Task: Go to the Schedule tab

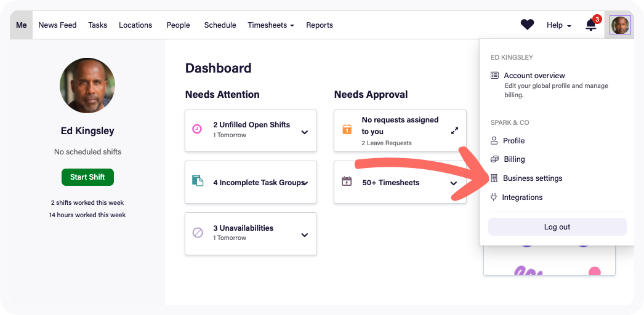Action: tap(220, 25)
